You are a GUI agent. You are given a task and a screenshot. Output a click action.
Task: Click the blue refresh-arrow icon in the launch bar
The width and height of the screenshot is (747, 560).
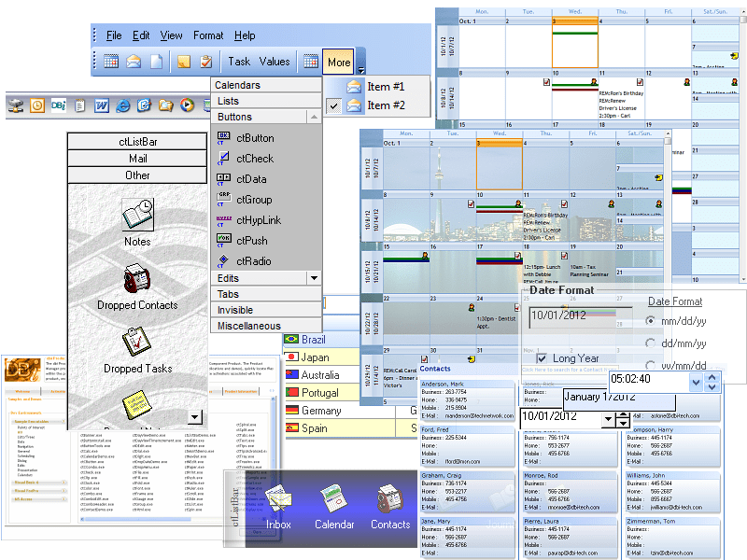[x=144, y=105]
